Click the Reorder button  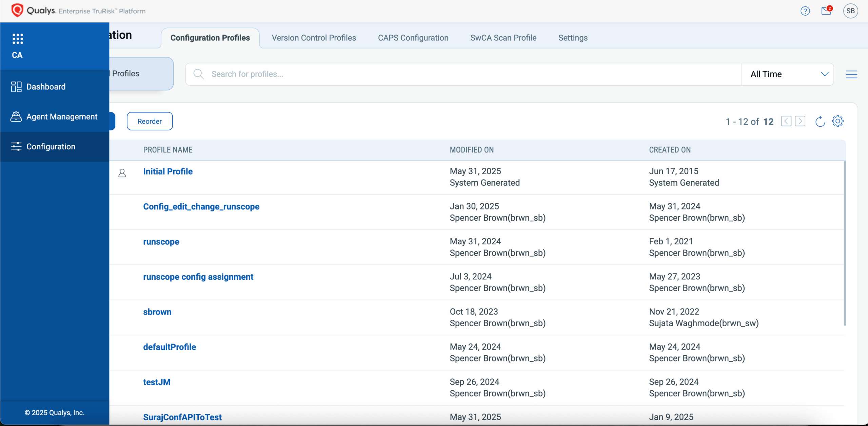(150, 121)
